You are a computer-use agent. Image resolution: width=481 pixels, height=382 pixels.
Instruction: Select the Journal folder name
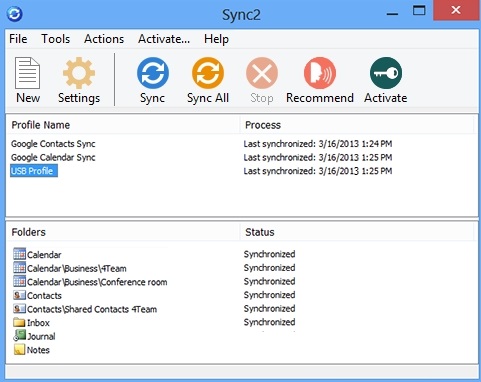tap(41, 336)
